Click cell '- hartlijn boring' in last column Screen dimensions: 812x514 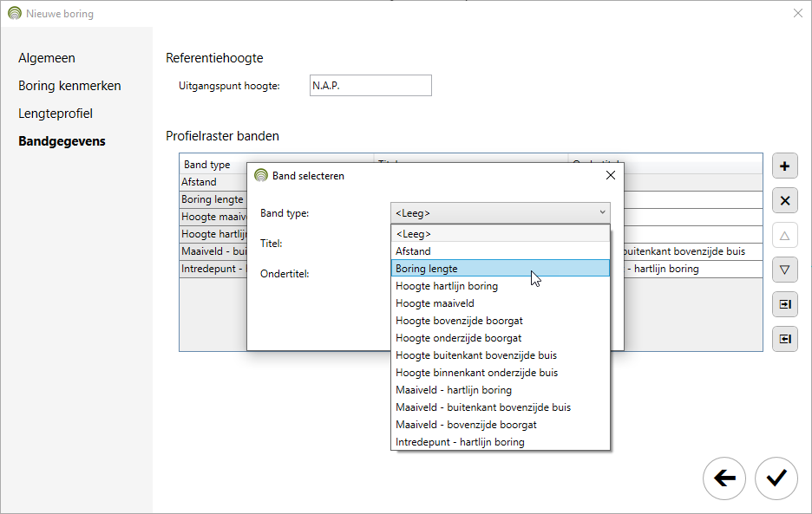pos(693,269)
